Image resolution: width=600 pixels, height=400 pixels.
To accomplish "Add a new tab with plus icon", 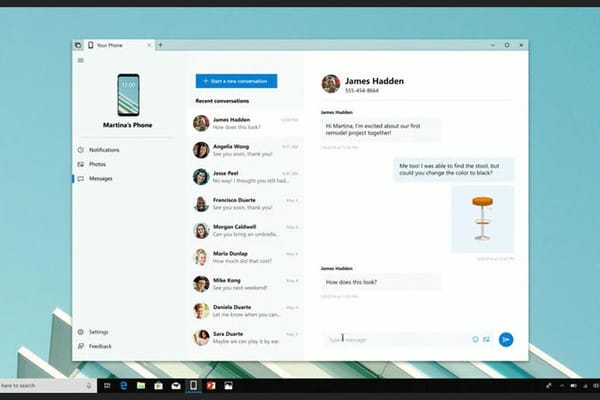I will (x=160, y=45).
